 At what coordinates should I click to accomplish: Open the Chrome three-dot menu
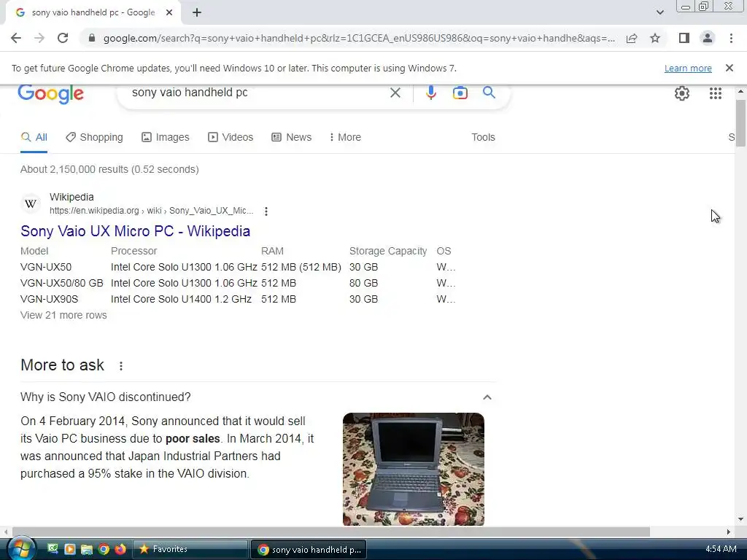(731, 38)
